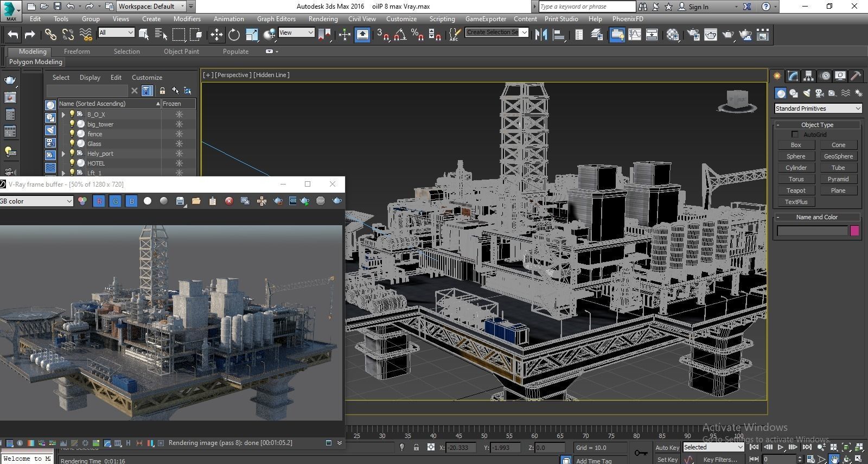Toggle 3D Snaps button
This screenshot has height=464, width=868.
382,35
